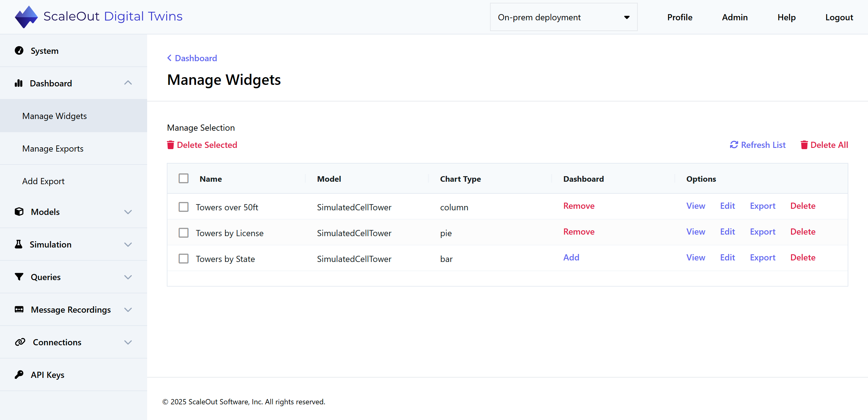Click the Queries funnel icon
This screenshot has height=420, width=868.
coord(19,277)
